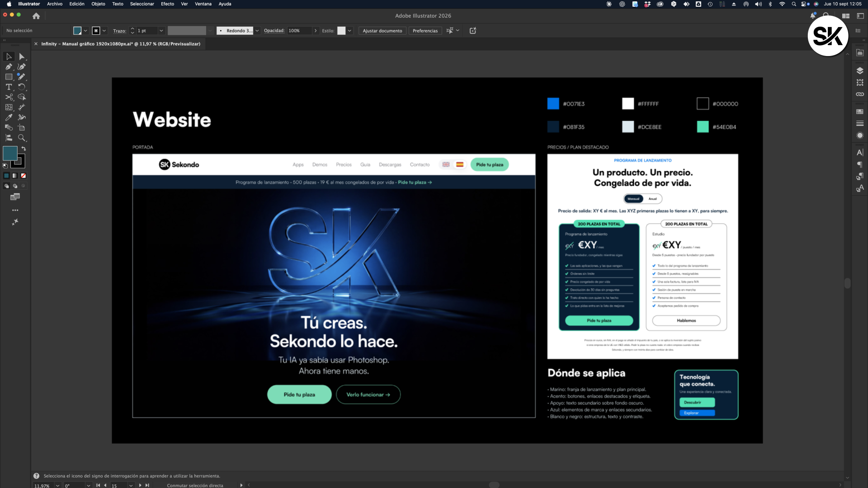The image size is (868, 488).
Task: Change the screen mode
Action: [x=15, y=197]
